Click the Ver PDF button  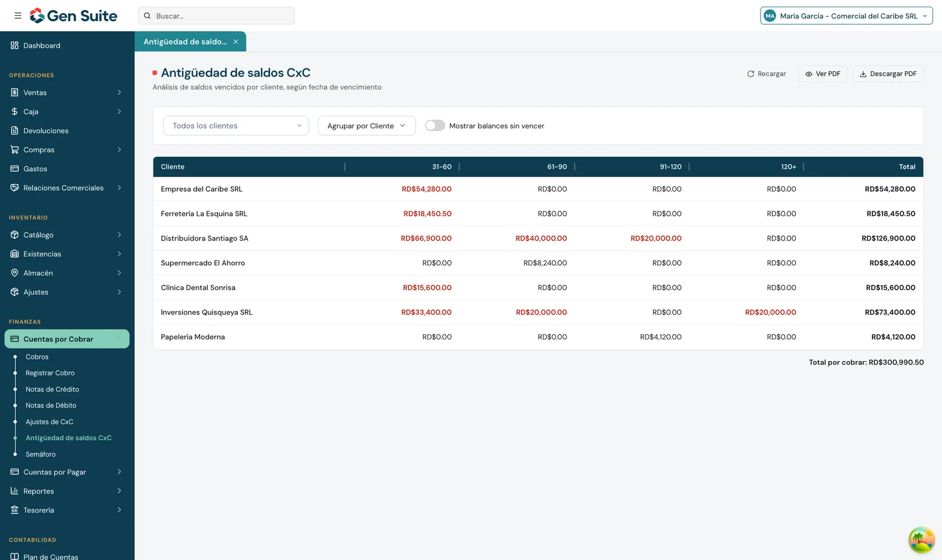click(x=823, y=74)
